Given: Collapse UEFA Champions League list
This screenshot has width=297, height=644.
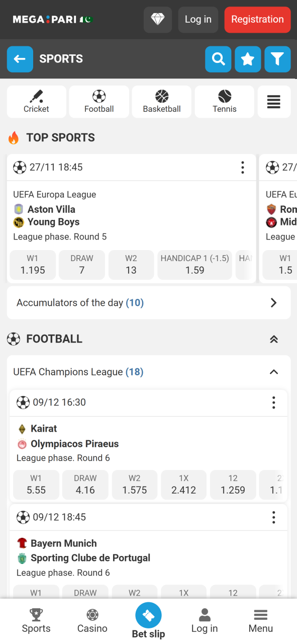Looking at the screenshot, I should tap(274, 372).
